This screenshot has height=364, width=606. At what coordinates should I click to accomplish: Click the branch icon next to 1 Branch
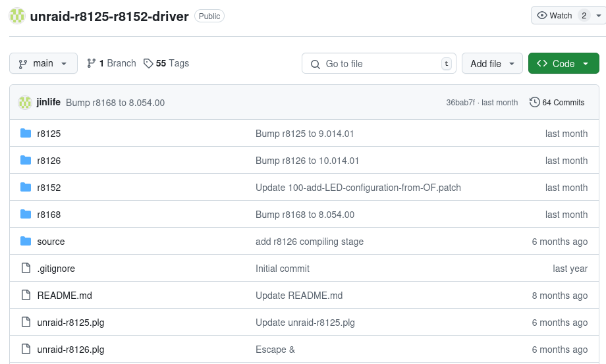[x=91, y=63]
